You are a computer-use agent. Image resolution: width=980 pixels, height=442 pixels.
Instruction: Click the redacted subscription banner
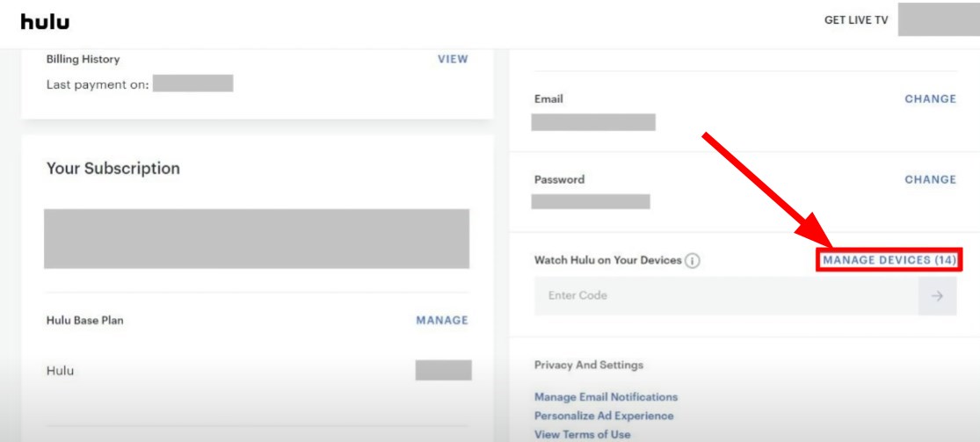click(x=257, y=238)
